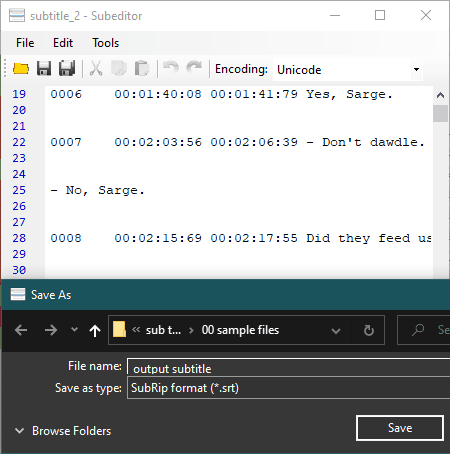The width and height of the screenshot is (450, 454).
Task: Redo the edit in the toolbar
Action: 194,67
